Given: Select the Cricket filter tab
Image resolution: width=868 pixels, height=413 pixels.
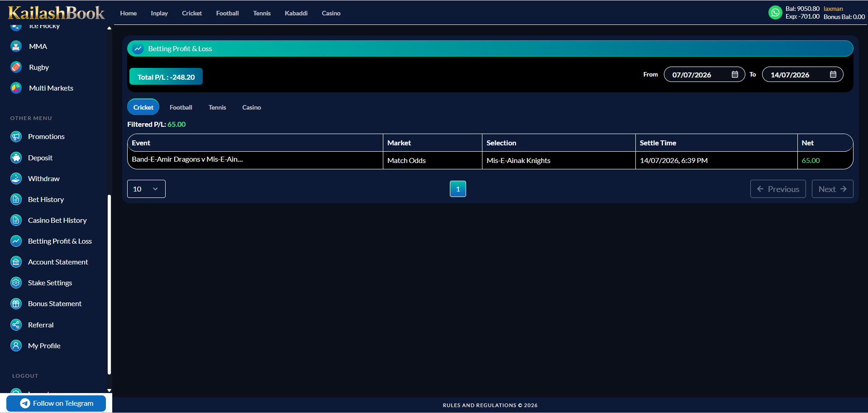Looking at the screenshot, I should click(x=143, y=107).
